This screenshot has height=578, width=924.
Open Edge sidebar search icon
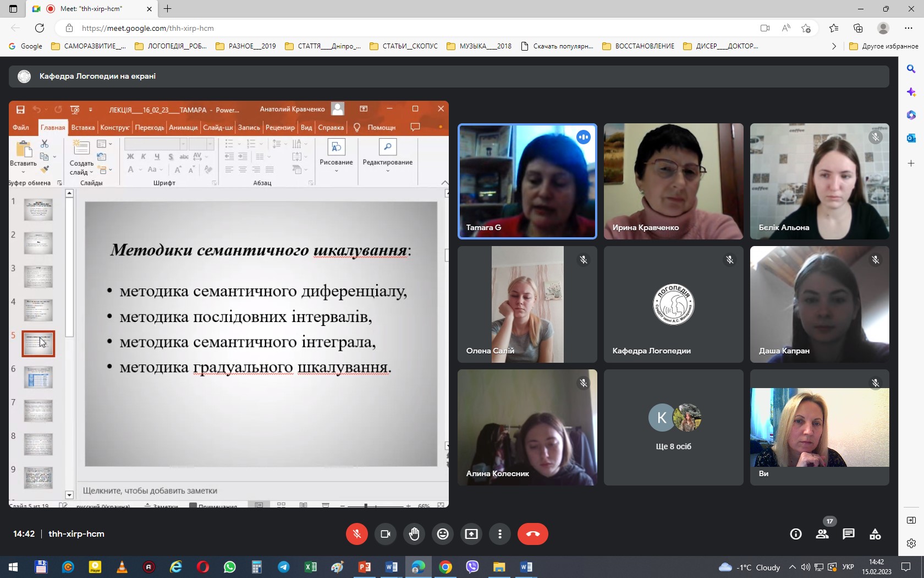tap(911, 69)
